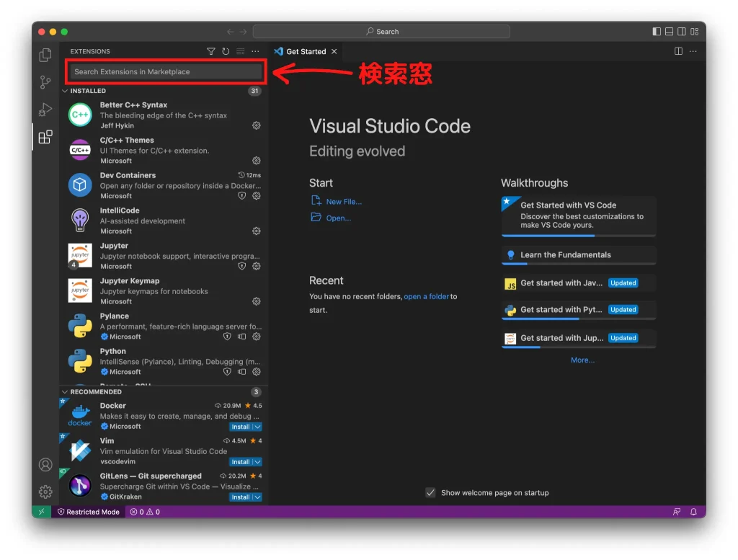Open GitLens install dropdown arrow
This screenshot has height=560, width=738.
(258, 497)
